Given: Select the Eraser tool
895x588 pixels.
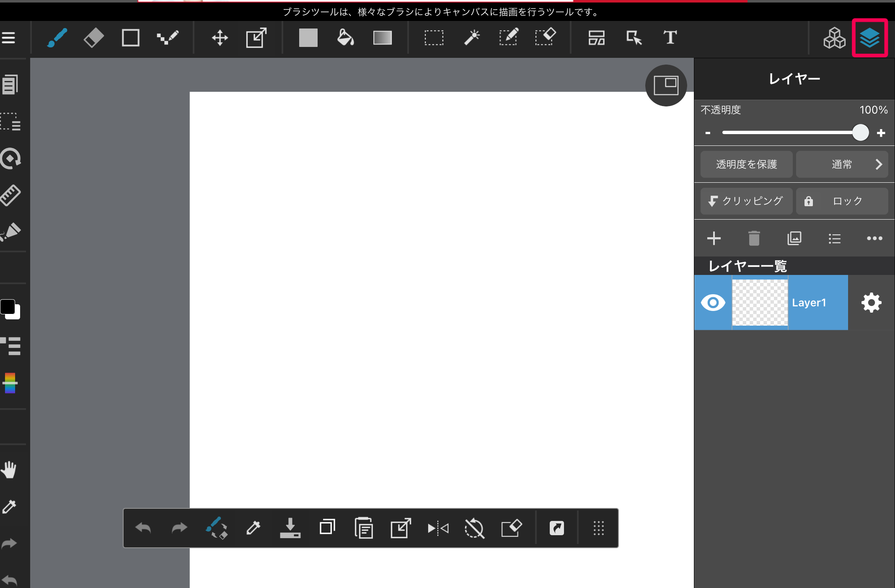Looking at the screenshot, I should click(x=94, y=38).
